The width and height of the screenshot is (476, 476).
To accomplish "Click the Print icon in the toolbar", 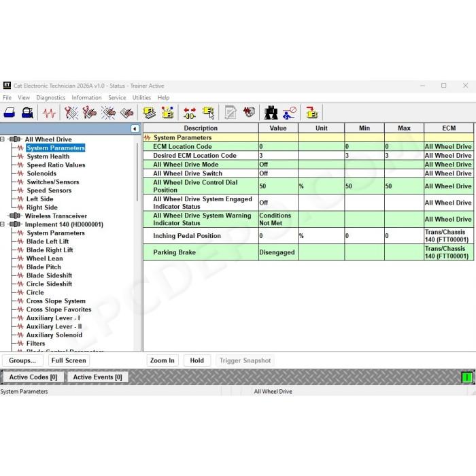I will tap(10, 113).
